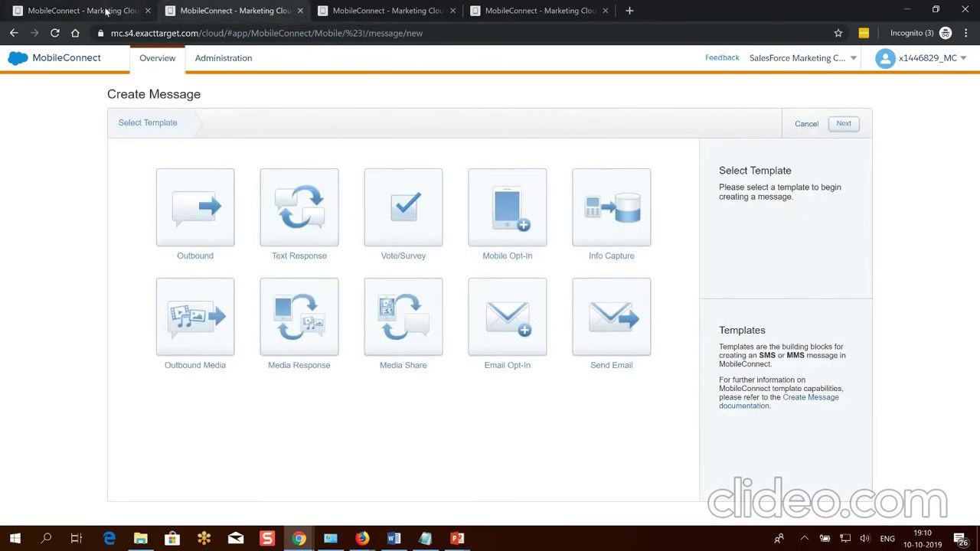Show hidden system tray icons
The height and width of the screenshot is (551, 980).
tap(804, 539)
